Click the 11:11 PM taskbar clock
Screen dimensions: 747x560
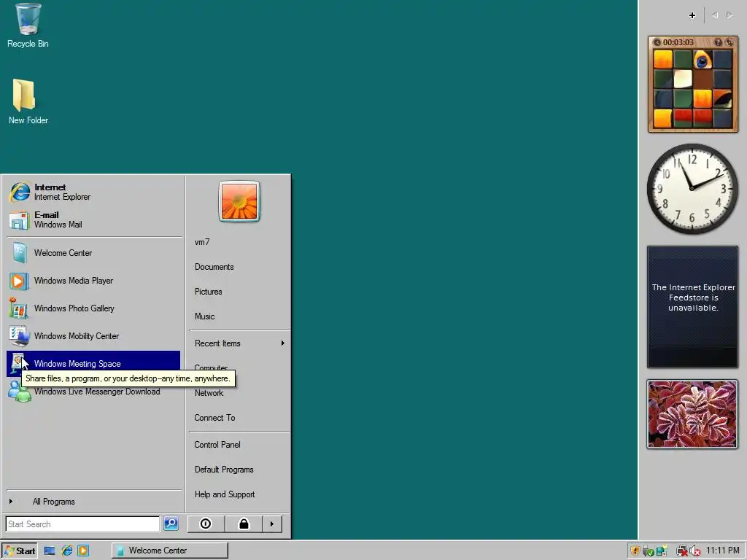pyautogui.click(x=722, y=551)
